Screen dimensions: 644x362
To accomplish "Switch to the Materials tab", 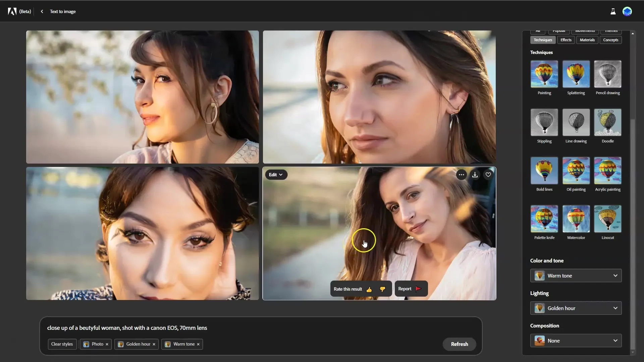I will click(587, 40).
